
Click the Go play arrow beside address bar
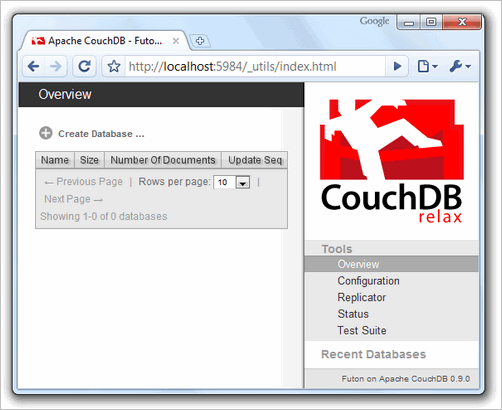tap(397, 66)
